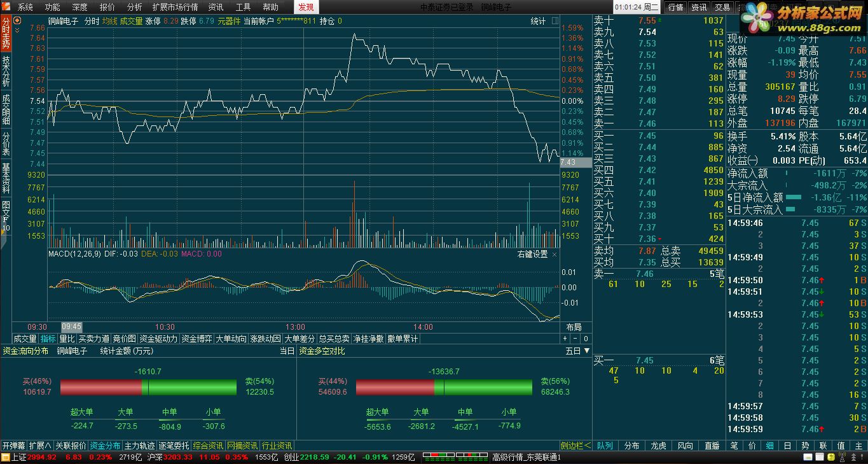This screenshot has width=868, height=464.
Task: Click the 09:45 time marker on time axis
Action: pyautogui.click(x=71, y=327)
